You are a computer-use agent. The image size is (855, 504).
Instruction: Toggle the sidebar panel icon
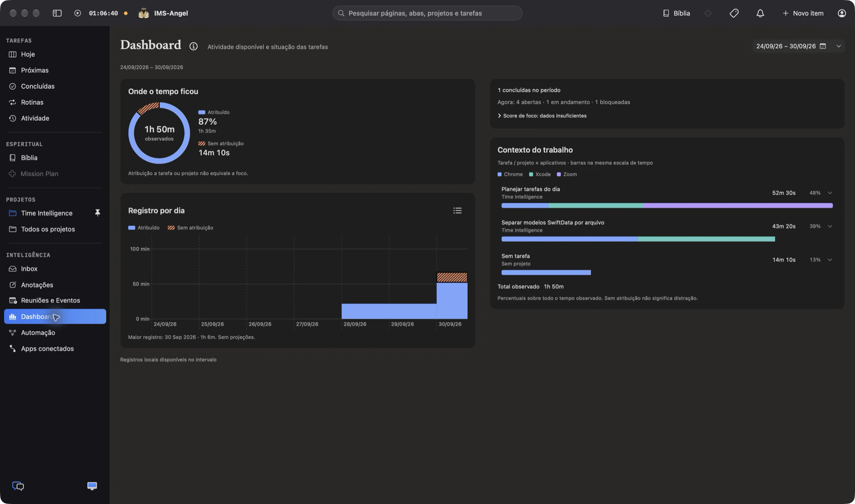click(x=57, y=13)
